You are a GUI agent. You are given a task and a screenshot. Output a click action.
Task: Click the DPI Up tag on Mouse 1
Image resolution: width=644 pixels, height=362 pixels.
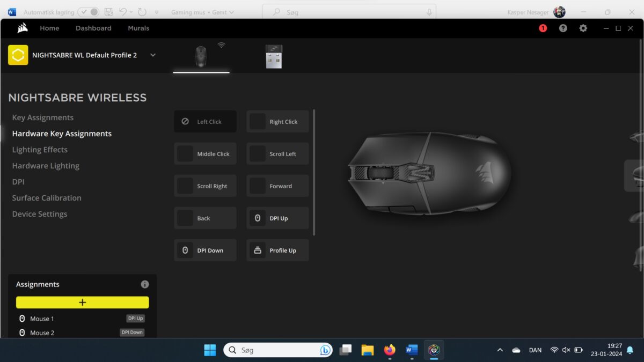pos(135,319)
